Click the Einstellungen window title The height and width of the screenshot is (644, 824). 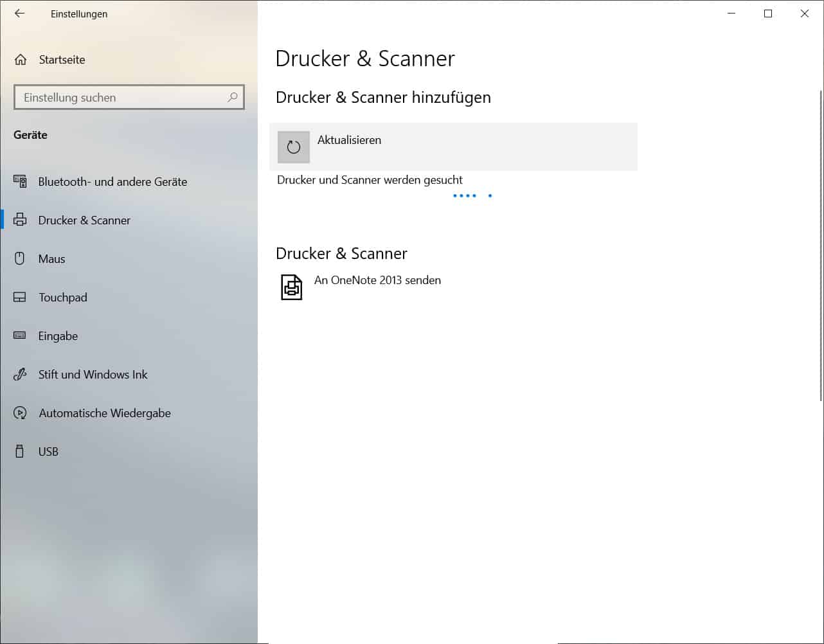coord(79,13)
